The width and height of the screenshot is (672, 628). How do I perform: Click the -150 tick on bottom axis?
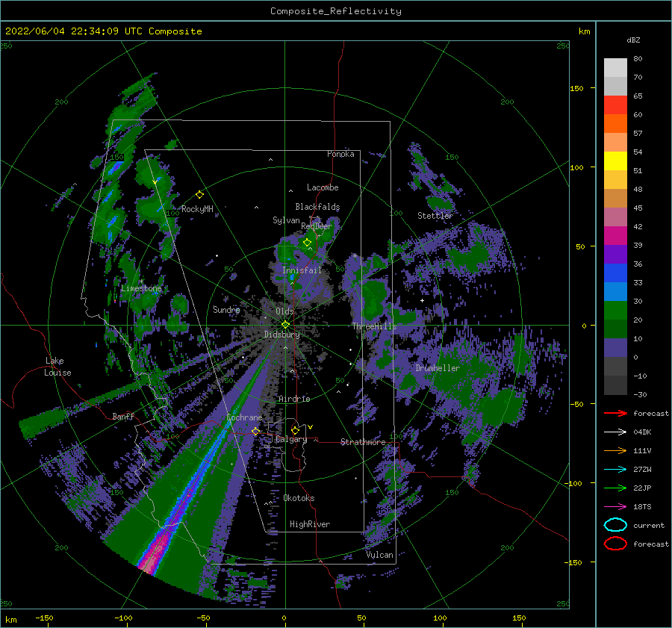pos(44,618)
